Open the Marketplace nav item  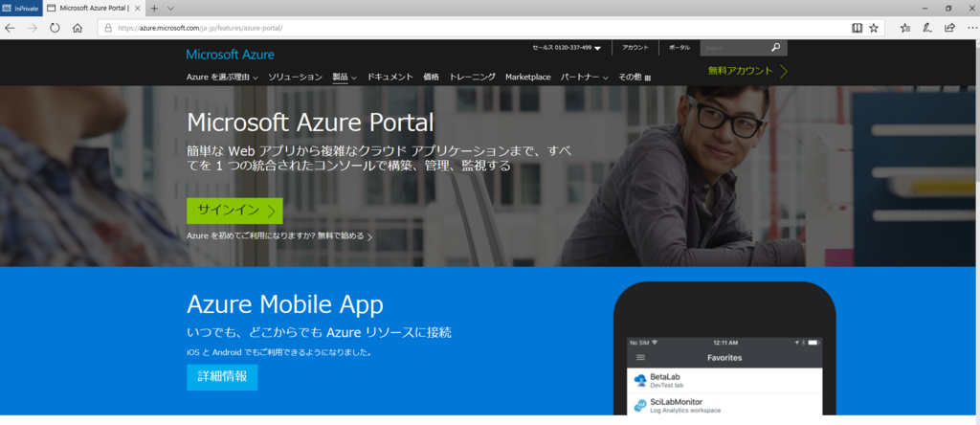pos(528,77)
